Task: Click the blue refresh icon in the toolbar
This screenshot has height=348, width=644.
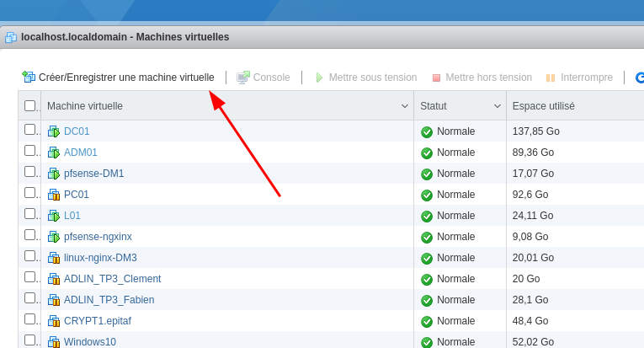Action: click(x=640, y=78)
